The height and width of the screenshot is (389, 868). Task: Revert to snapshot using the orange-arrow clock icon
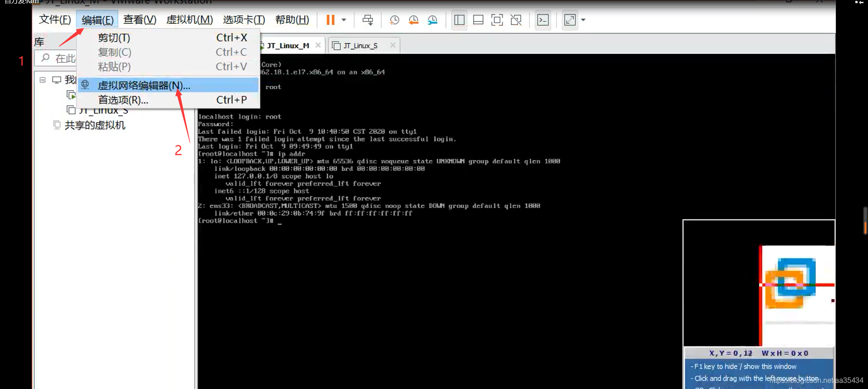pyautogui.click(x=413, y=20)
